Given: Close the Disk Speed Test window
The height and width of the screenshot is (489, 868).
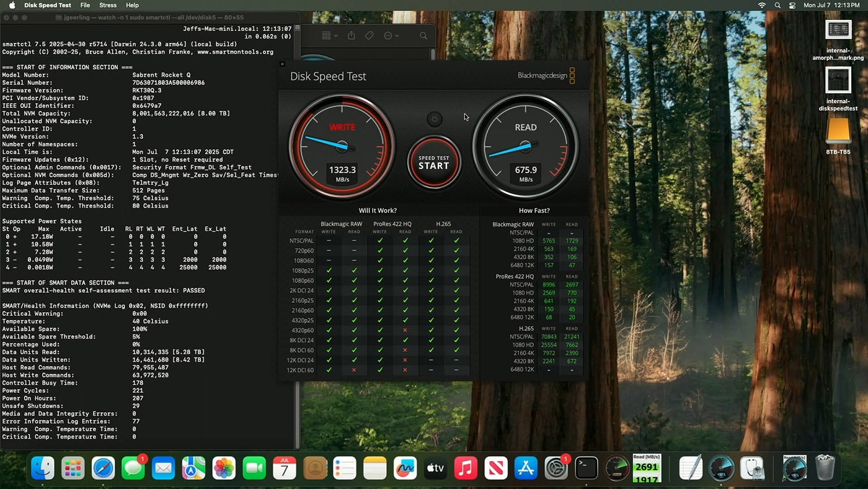Looking at the screenshot, I should tap(282, 64).
